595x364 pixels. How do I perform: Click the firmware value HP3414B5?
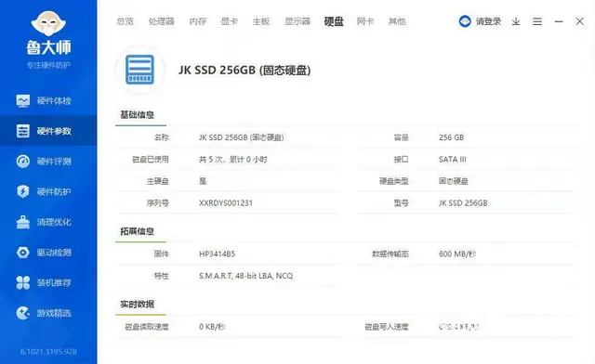217,253
